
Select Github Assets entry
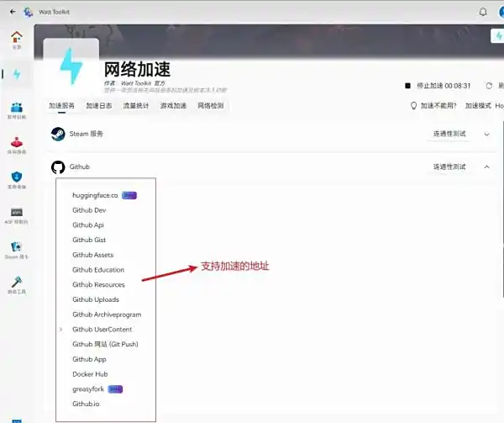93,255
